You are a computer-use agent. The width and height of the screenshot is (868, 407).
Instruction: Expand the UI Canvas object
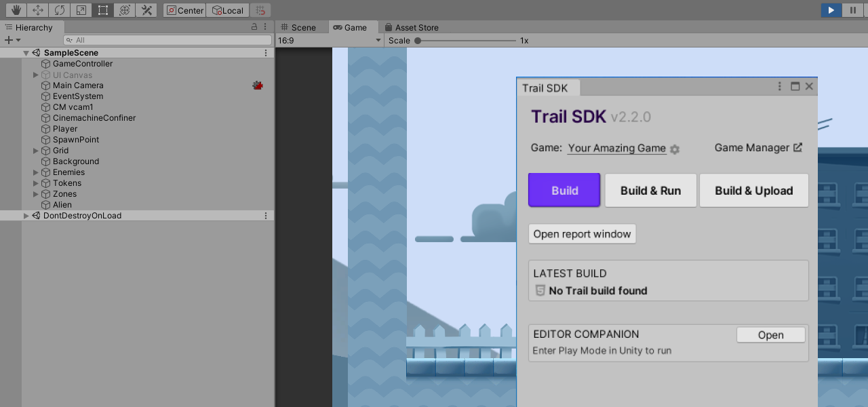36,75
